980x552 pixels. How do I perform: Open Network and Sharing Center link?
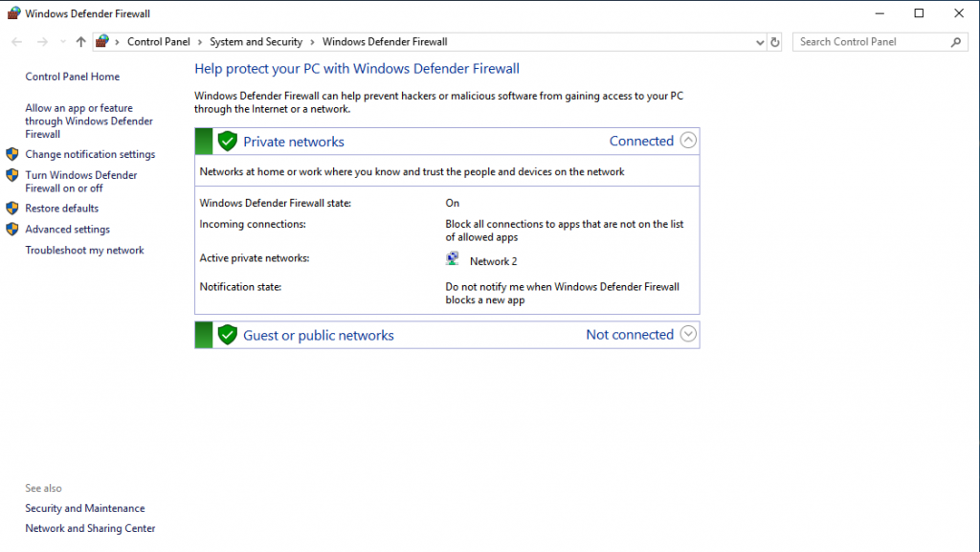(x=90, y=528)
